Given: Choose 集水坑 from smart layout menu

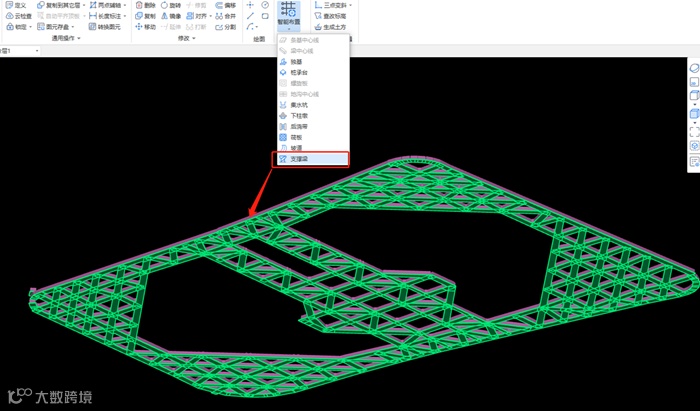Looking at the screenshot, I should (x=312, y=105).
